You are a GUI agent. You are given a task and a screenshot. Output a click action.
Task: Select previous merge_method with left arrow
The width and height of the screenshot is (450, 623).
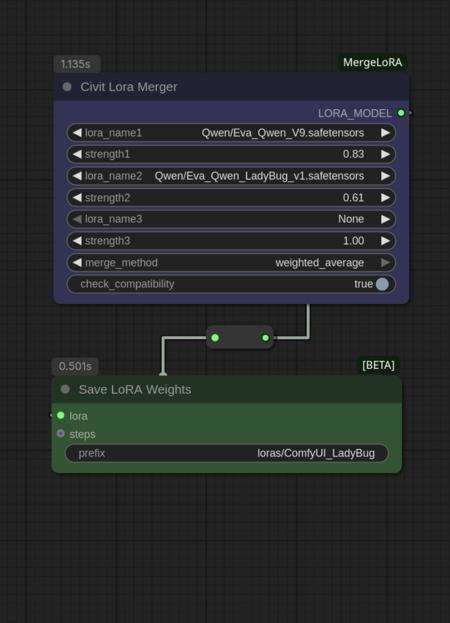(x=77, y=263)
